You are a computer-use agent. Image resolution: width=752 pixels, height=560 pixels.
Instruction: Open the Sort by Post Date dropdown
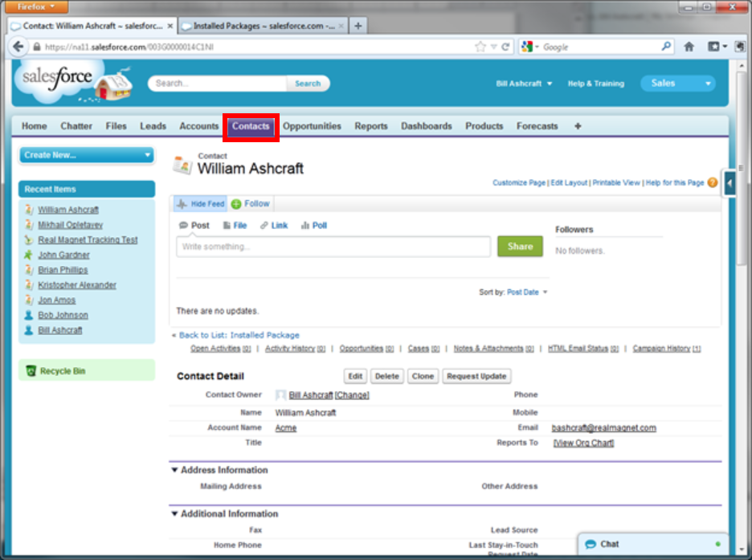527,292
